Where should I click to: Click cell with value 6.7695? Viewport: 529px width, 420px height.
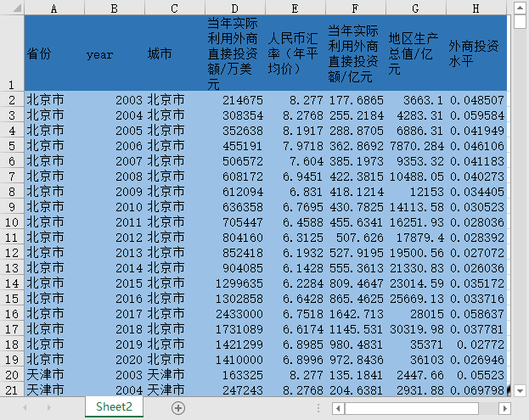click(x=295, y=207)
